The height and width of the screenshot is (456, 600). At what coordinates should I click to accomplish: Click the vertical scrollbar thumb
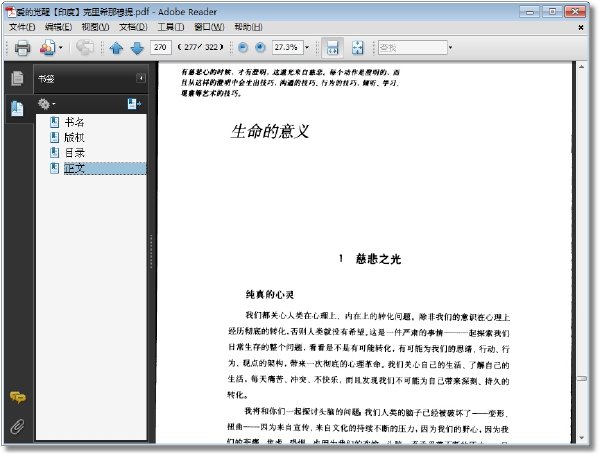tap(581, 378)
